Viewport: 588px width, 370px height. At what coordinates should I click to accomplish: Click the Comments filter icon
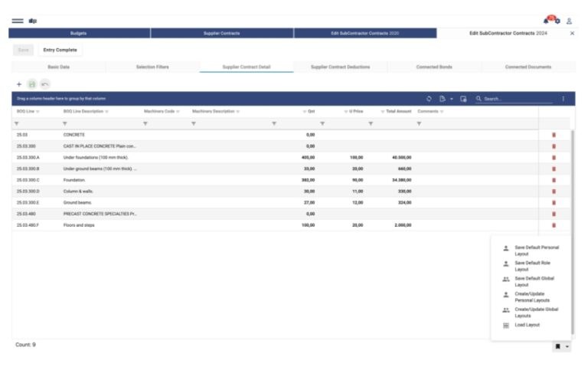coord(419,123)
